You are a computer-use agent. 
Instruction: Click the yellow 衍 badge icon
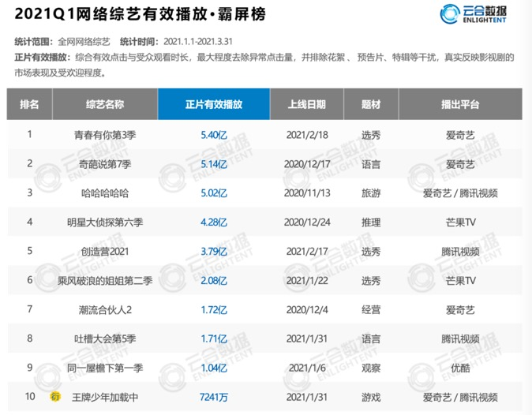coord(55,396)
